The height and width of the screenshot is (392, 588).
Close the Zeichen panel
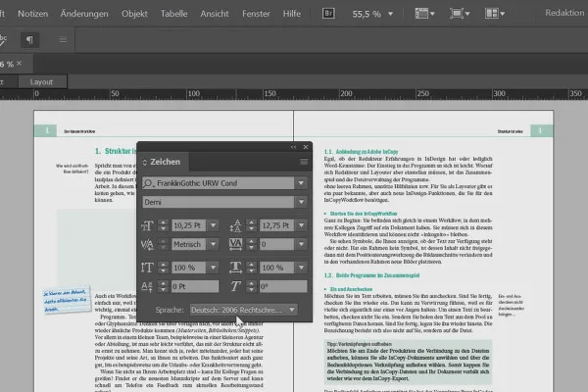306,147
